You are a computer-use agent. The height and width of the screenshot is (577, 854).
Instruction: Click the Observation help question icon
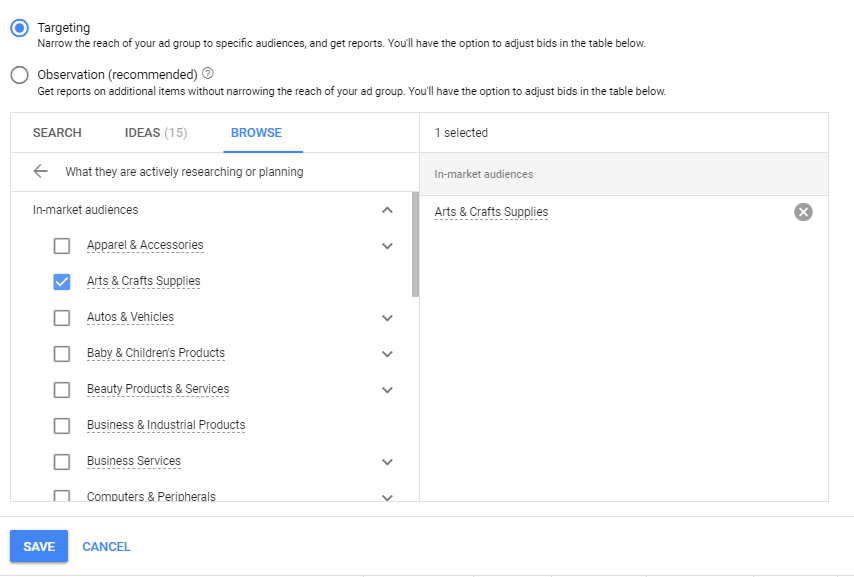(x=208, y=74)
